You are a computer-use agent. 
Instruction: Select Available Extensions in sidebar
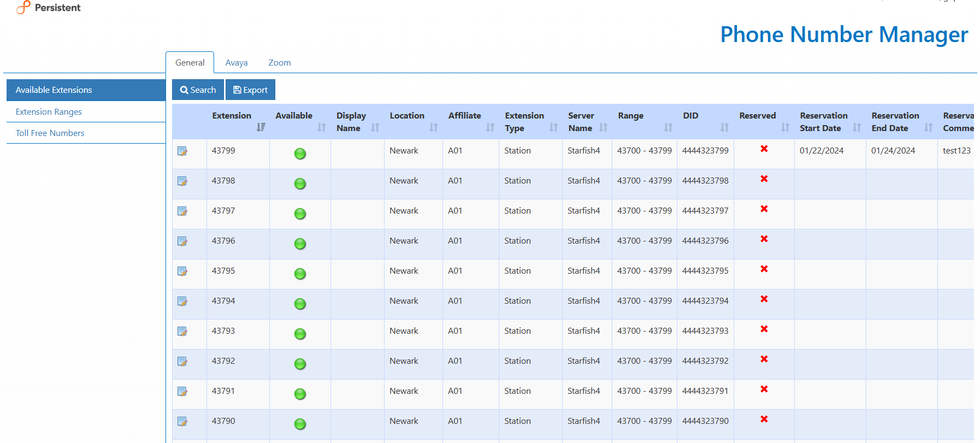tap(86, 90)
